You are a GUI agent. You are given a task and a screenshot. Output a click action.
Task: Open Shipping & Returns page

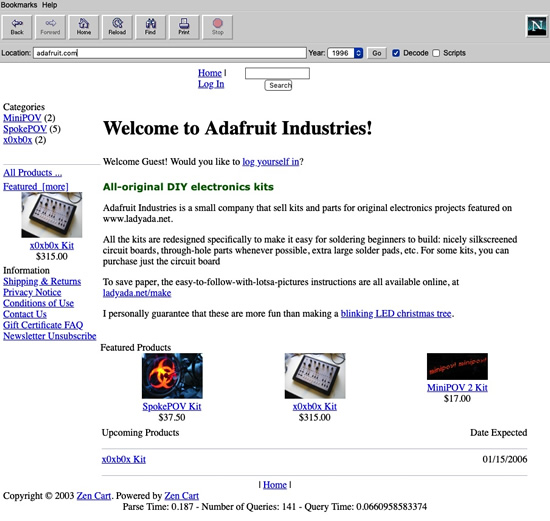pyautogui.click(x=42, y=281)
